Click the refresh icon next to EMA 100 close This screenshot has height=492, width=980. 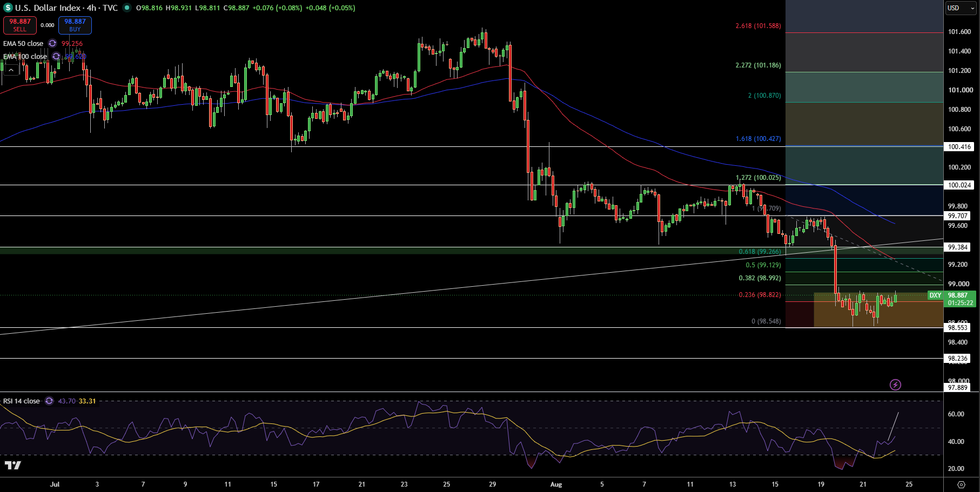click(56, 56)
